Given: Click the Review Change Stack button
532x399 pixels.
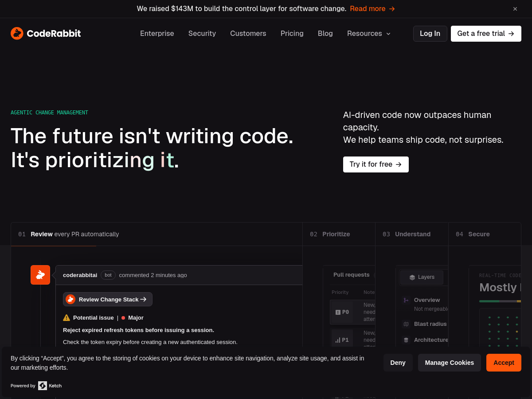Looking at the screenshot, I should [x=108, y=299].
